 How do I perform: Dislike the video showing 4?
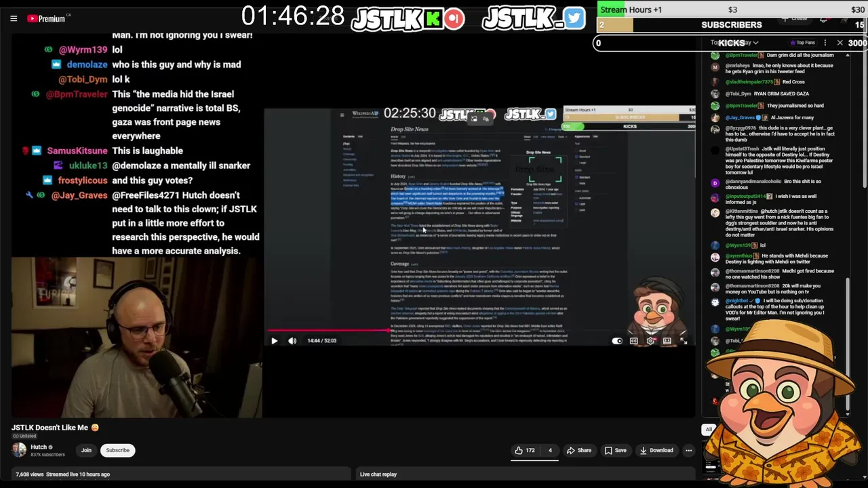pyautogui.click(x=550, y=450)
